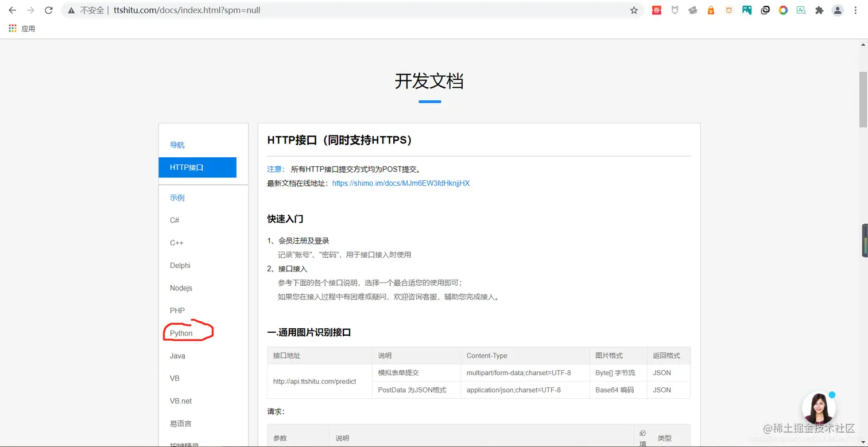Open the shimo.im documentation link
Image resolution: width=868 pixels, height=447 pixels.
[x=401, y=183]
